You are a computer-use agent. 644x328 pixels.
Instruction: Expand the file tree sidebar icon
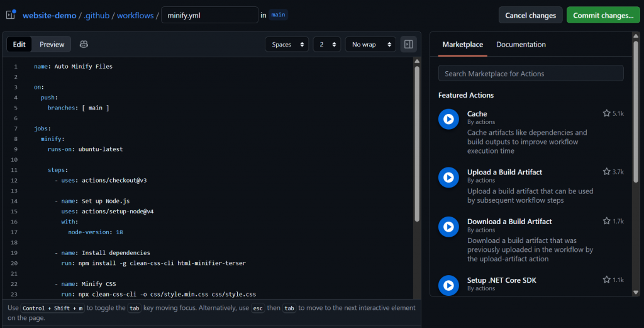point(11,15)
